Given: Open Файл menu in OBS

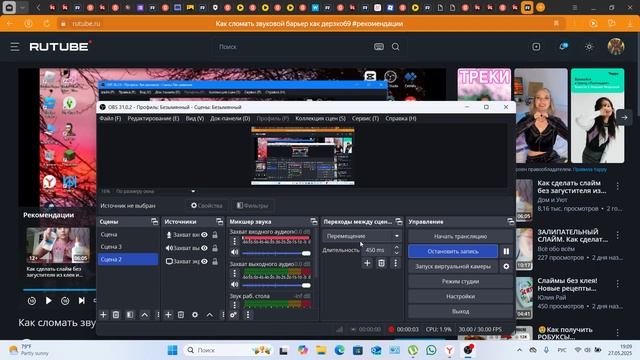Looking at the screenshot, I should coord(110,118).
